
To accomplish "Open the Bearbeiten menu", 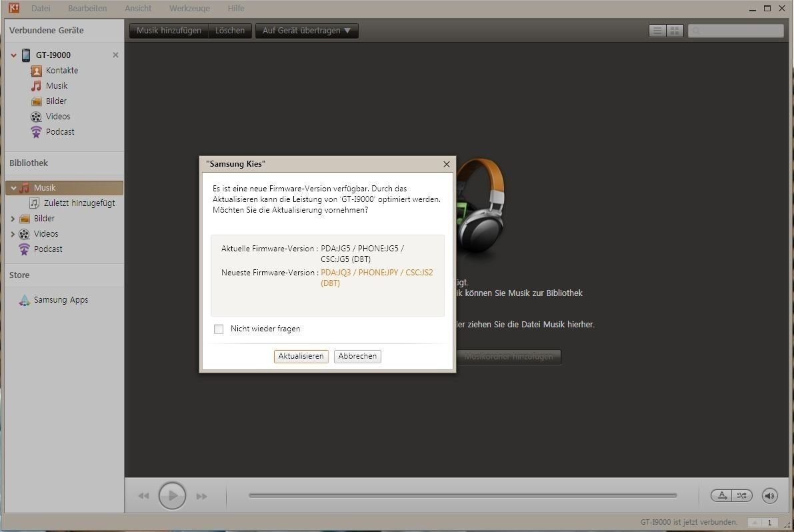I will (x=87, y=8).
